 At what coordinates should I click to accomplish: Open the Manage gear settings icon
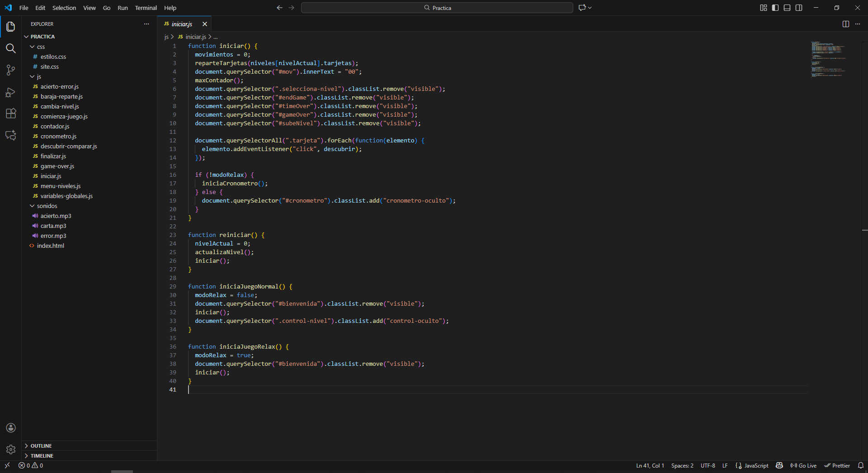(x=10, y=449)
